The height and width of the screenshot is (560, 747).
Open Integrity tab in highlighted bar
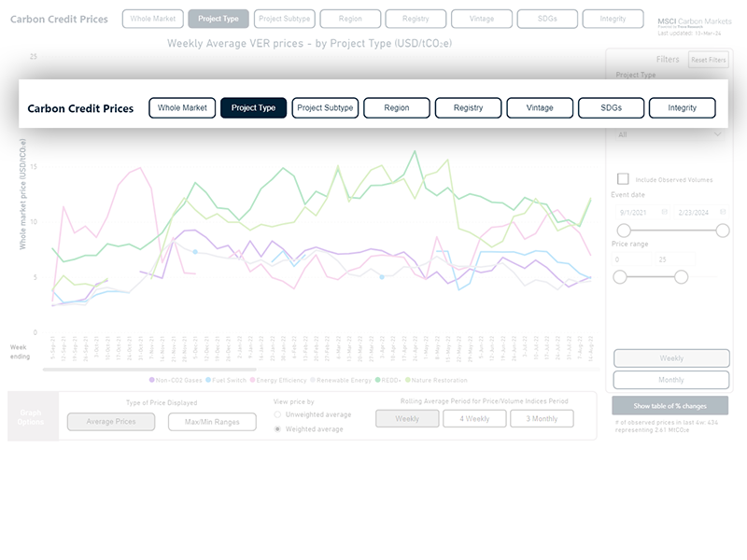[x=683, y=108]
